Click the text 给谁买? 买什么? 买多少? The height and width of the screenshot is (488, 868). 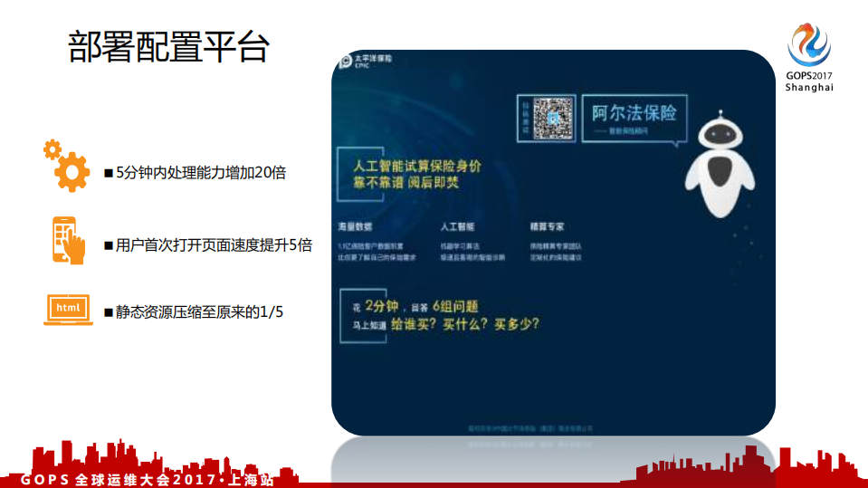pos(465,324)
